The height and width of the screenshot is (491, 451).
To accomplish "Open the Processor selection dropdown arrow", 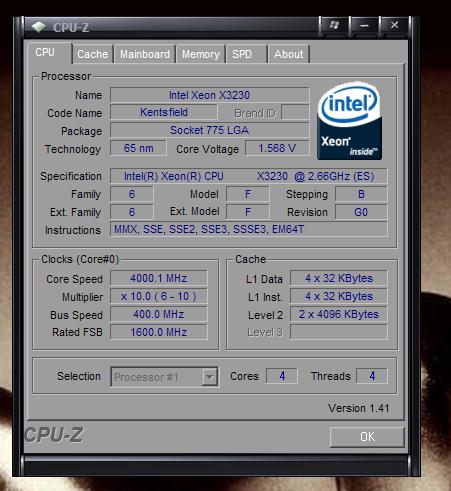I will click(210, 377).
